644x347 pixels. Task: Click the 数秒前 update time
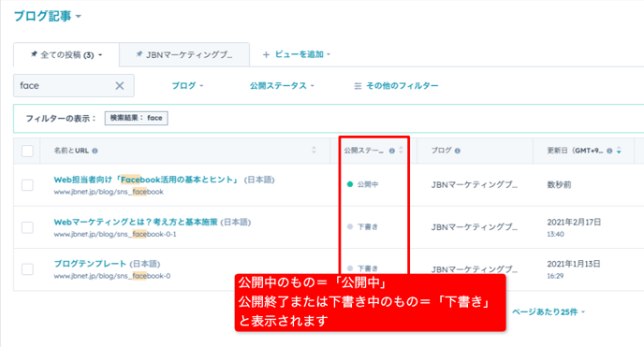click(559, 185)
